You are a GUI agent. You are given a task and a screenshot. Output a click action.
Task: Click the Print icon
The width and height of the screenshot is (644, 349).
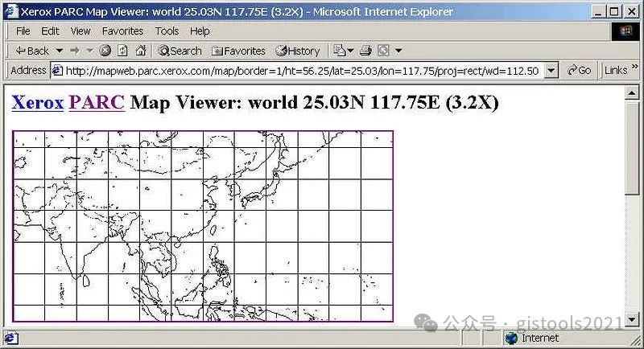click(x=365, y=51)
